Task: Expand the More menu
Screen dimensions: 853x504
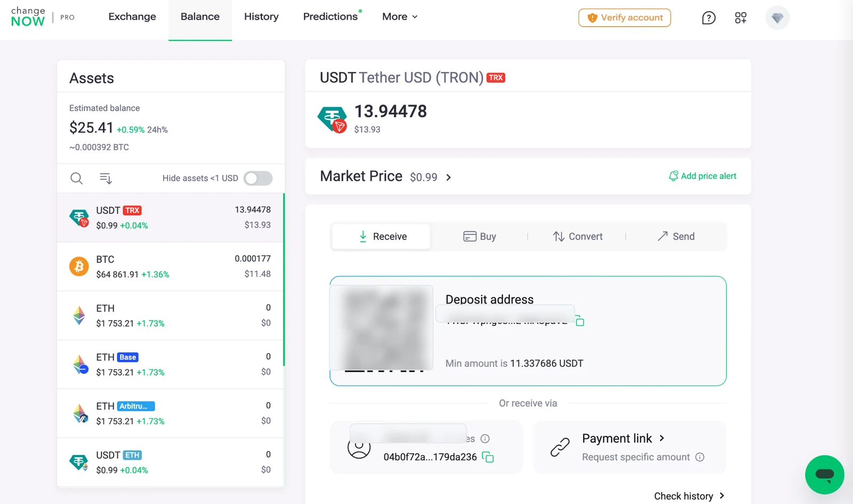Action: point(400,17)
